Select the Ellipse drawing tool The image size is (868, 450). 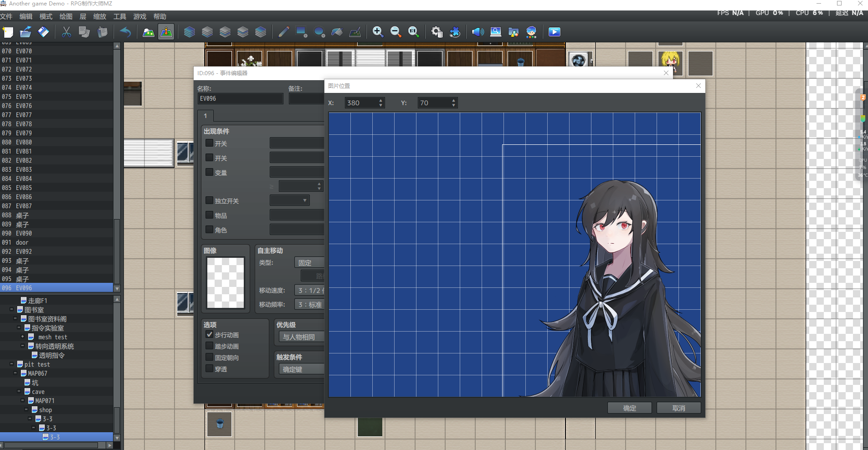tap(319, 32)
